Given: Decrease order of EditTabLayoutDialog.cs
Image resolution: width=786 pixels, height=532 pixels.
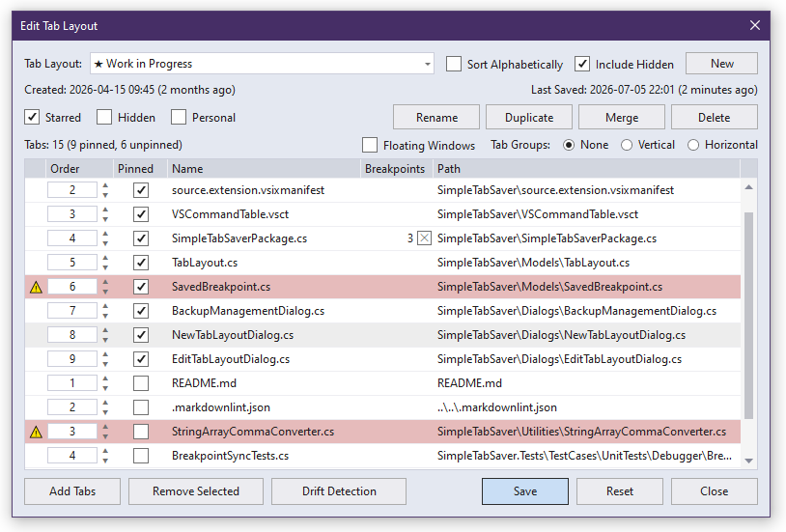Looking at the screenshot, I should point(105,364).
